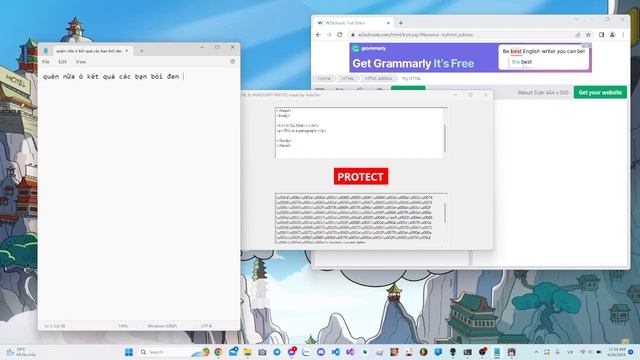Open the Camera app from the taskbar
Screen dimensions: 640x360
(262, 352)
